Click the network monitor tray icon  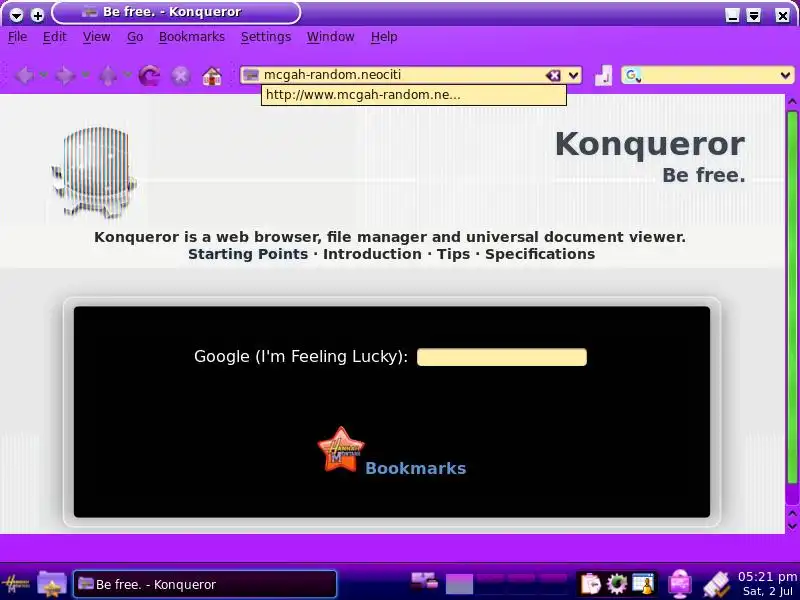click(680, 584)
